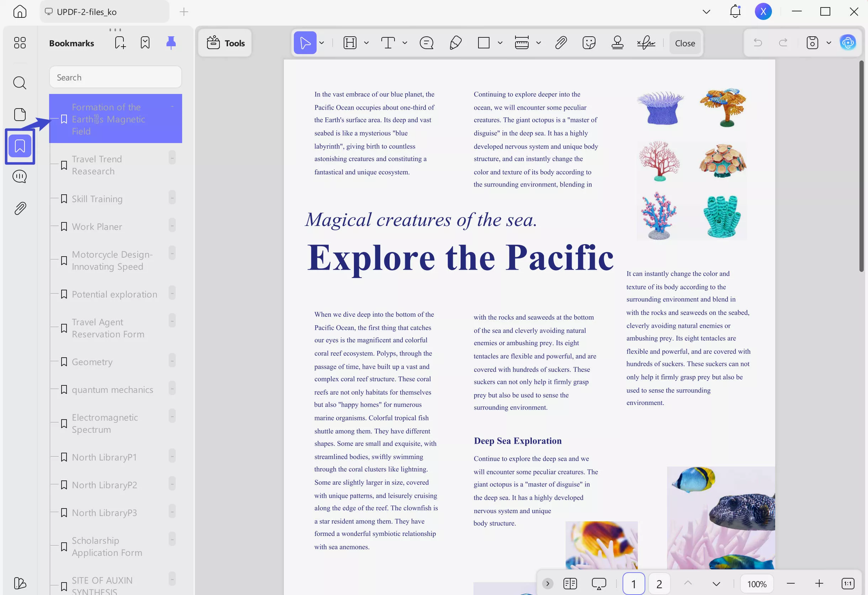Open the comments panel in left sidebar
Screen dimensions: 868x595
20,177
